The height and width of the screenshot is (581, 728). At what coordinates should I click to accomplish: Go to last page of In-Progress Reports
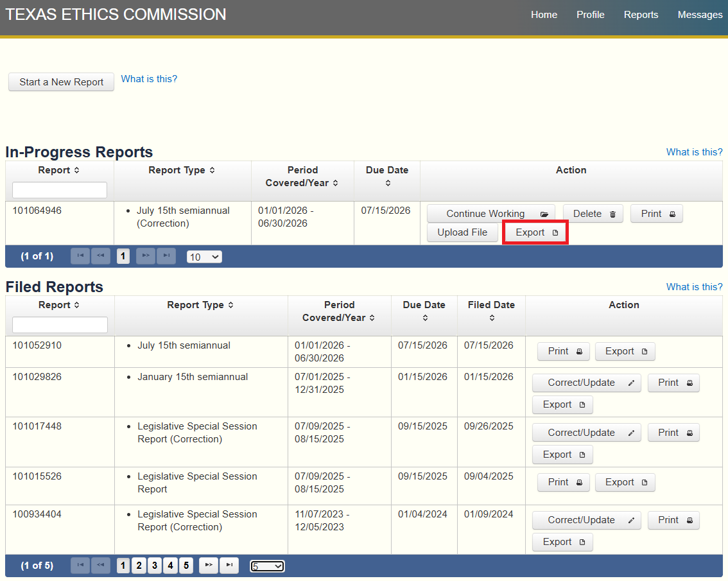point(166,256)
